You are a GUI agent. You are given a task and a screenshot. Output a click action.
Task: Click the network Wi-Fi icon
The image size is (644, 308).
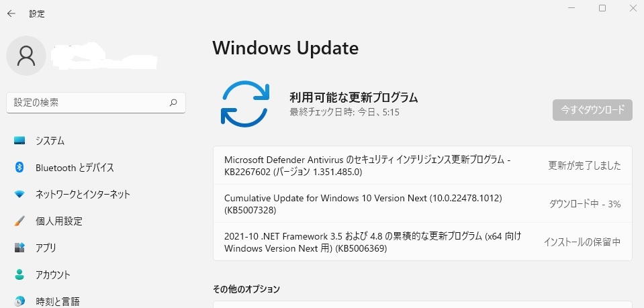tap(19, 195)
